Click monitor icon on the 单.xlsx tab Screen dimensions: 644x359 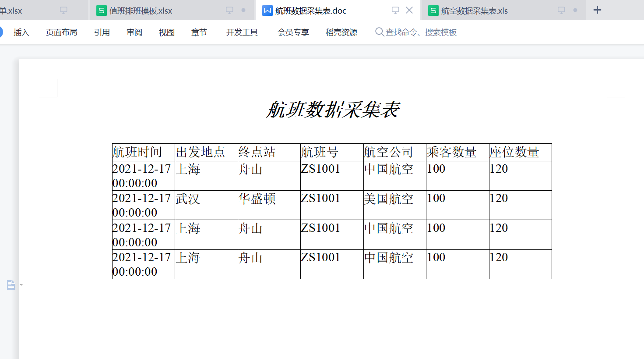(63, 10)
